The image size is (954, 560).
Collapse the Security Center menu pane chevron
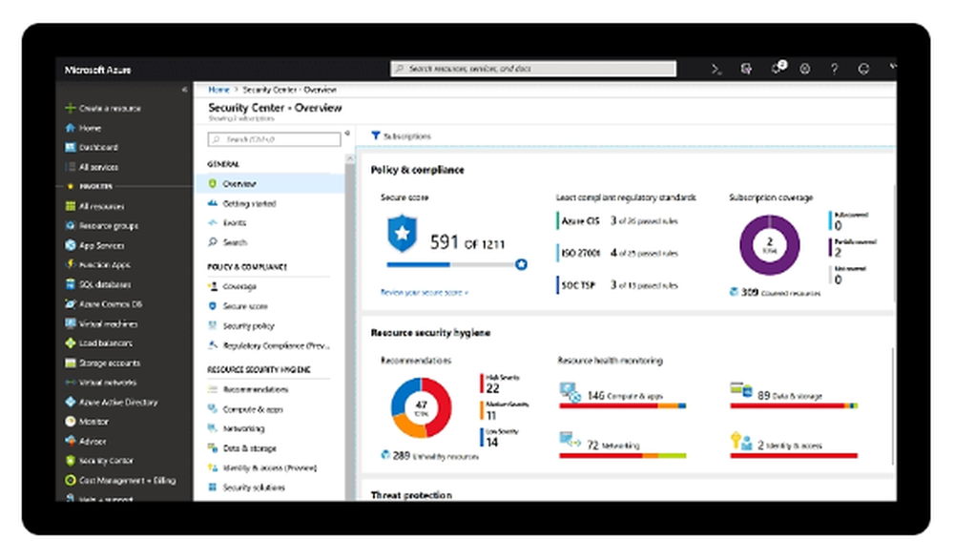click(x=347, y=134)
